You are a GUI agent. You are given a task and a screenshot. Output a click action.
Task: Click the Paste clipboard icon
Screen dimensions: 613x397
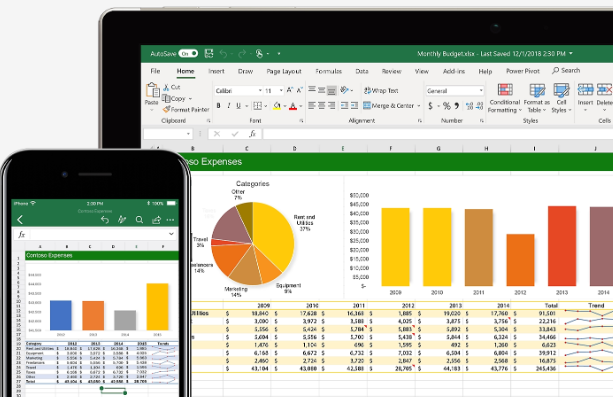pos(152,90)
